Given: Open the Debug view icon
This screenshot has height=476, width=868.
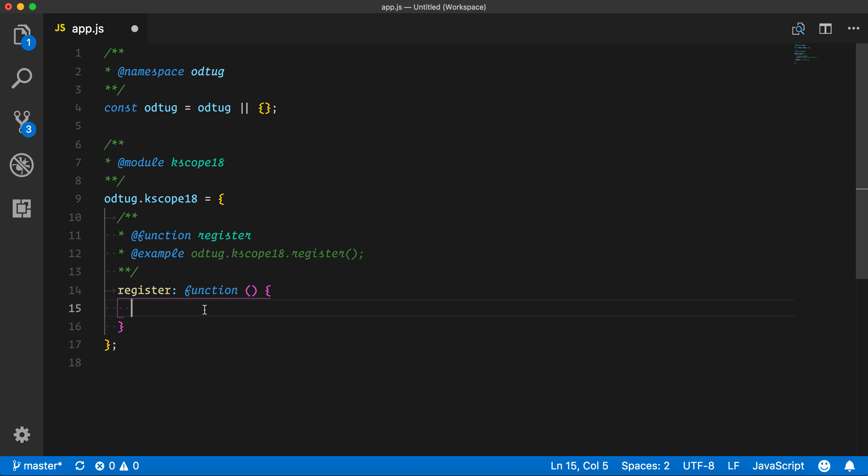Looking at the screenshot, I should coord(22,165).
